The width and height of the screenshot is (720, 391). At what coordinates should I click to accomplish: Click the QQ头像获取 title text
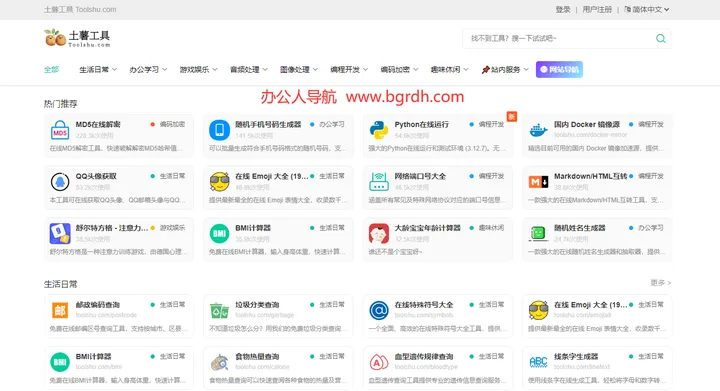(x=96, y=176)
